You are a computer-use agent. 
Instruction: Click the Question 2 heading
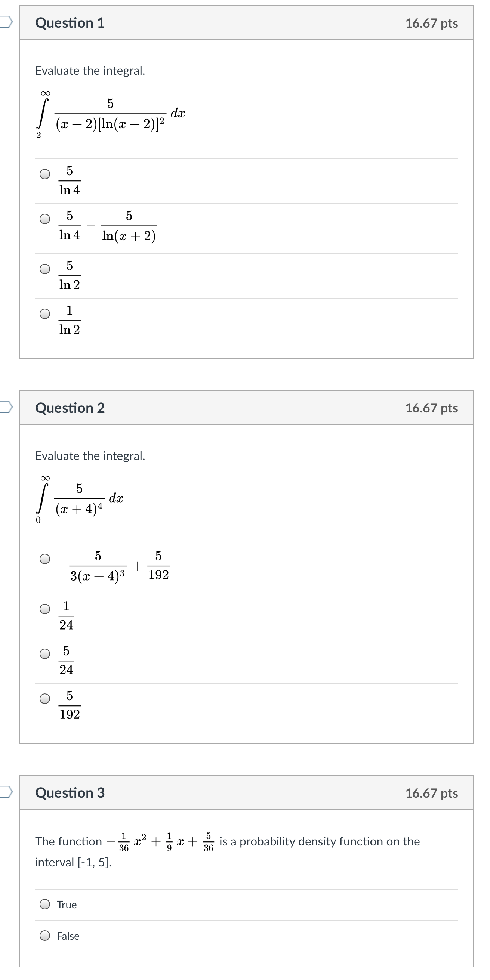coord(70,408)
